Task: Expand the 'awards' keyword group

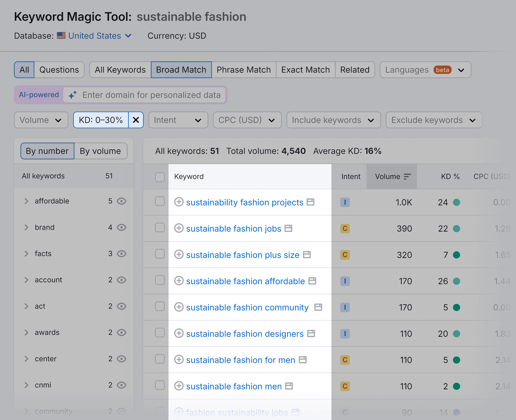Action: pyautogui.click(x=26, y=332)
